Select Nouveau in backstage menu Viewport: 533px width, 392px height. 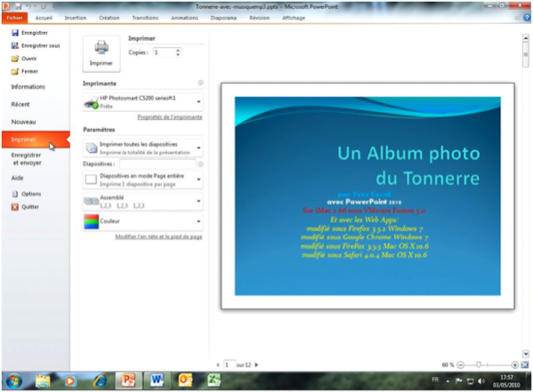tap(23, 122)
